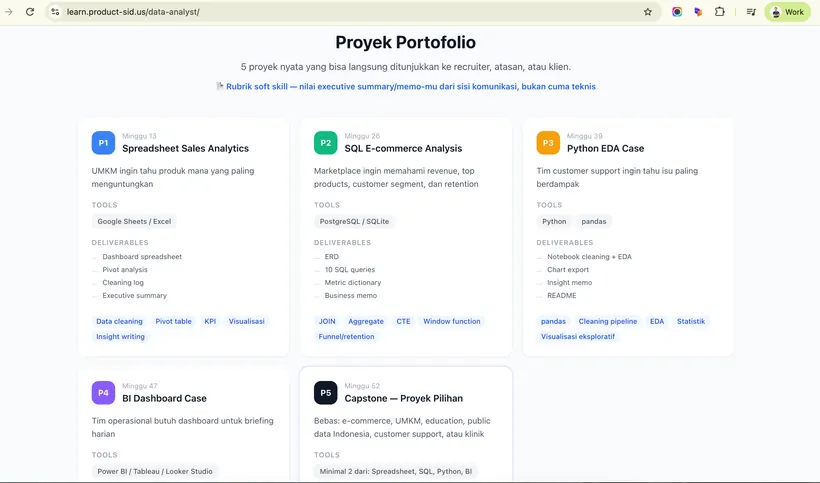Click the document icon beside the Rubrik soft skill link
820x483 pixels.
click(220, 86)
